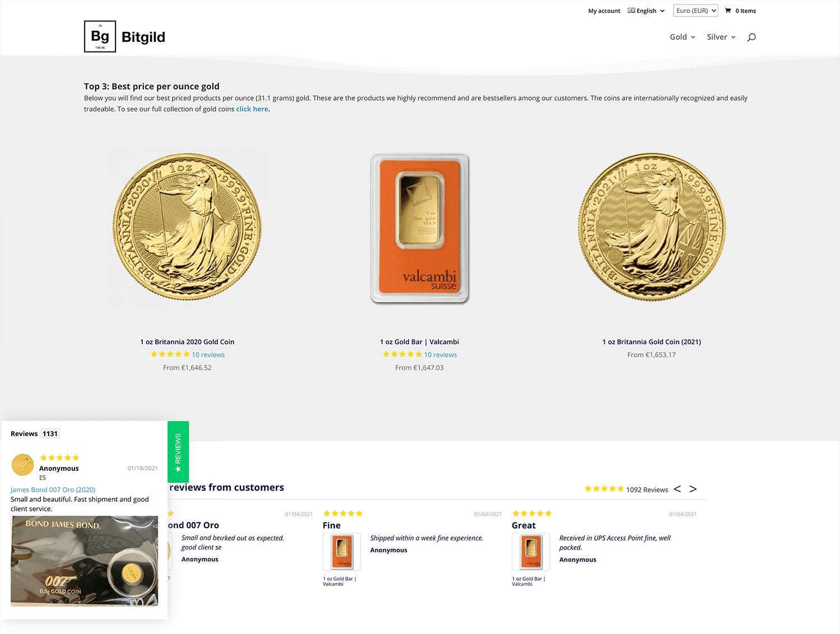Expand the Gold menu
This screenshot has width=840, height=634.
pyautogui.click(x=683, y=37)
